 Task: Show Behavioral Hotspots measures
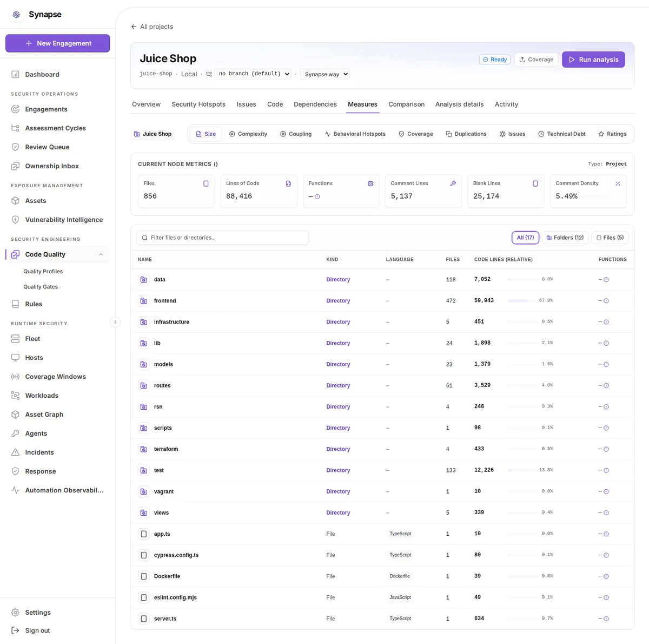coord(355,134)
